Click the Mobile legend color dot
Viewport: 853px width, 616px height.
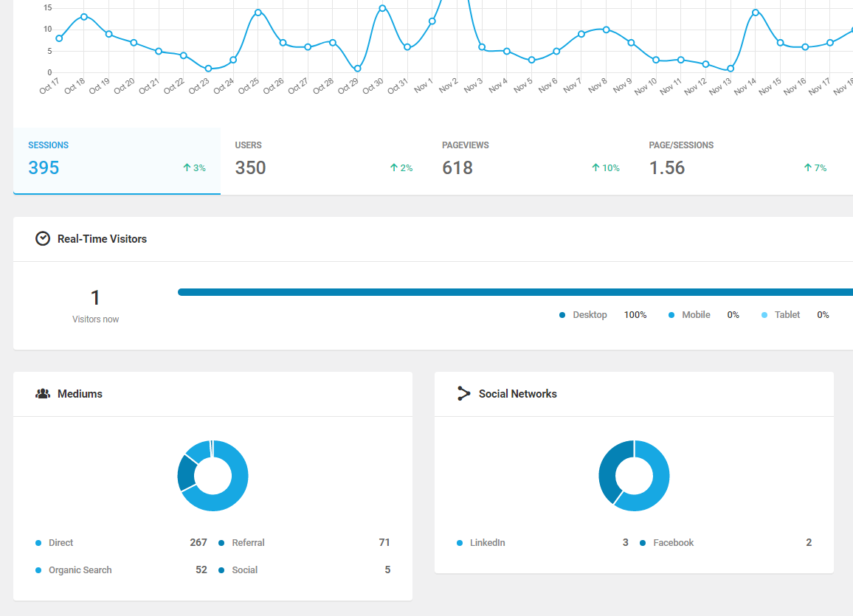click(671, 315)
